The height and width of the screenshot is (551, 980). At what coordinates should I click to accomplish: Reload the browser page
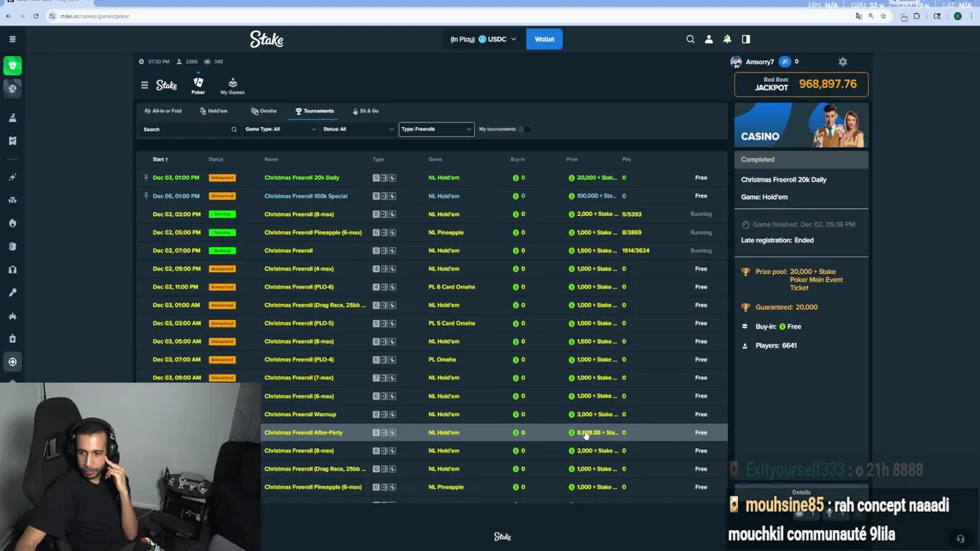pos(35,16)
